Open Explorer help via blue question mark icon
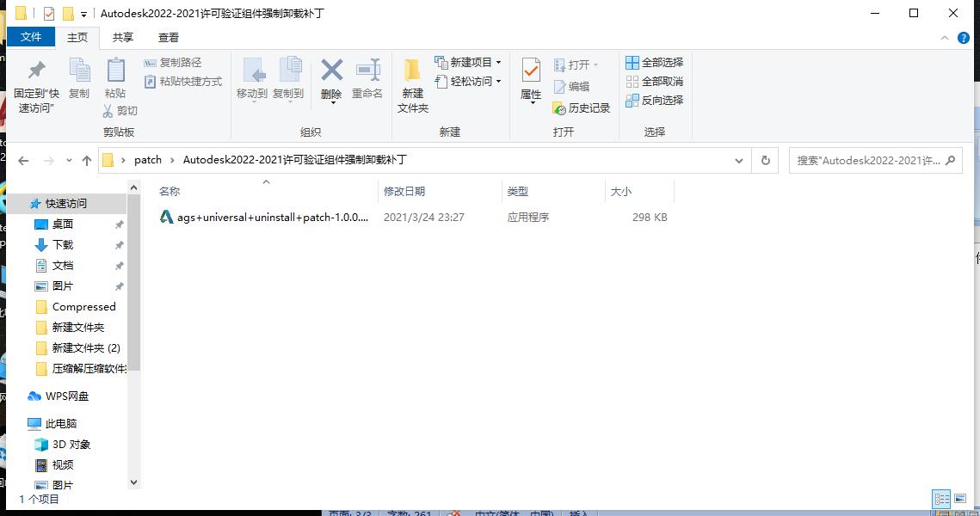This screenshot has height=516, width=980. coord(964,38)
